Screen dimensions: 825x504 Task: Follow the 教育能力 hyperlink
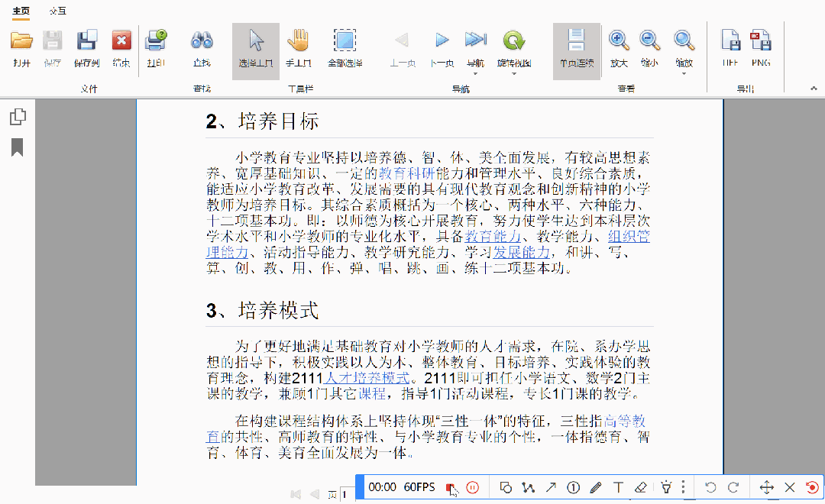point(493,237)
